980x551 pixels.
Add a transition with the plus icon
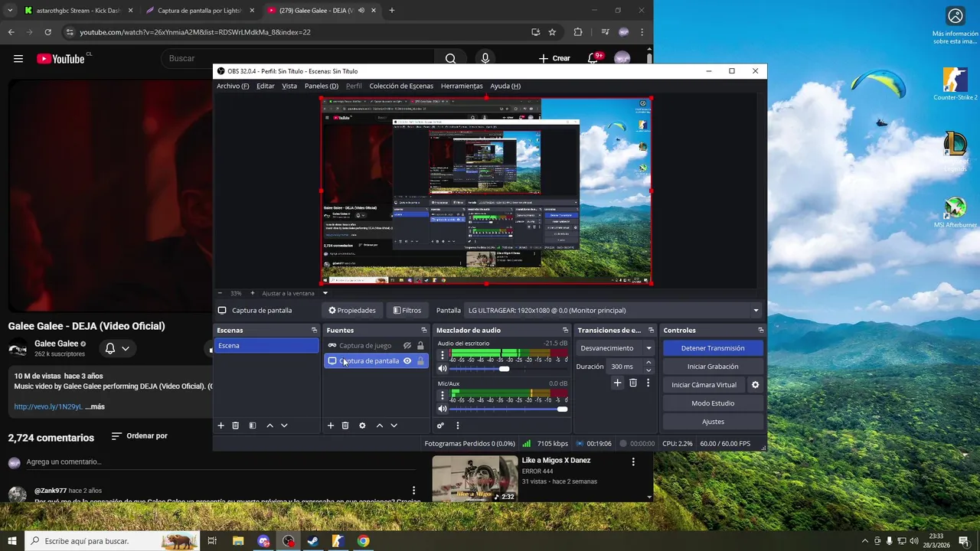click(x=617, y=383)
